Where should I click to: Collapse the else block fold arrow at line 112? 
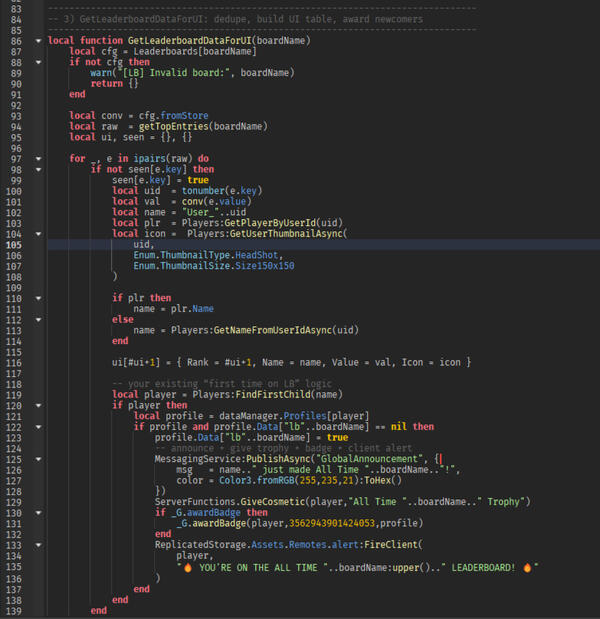click(38, 319)
